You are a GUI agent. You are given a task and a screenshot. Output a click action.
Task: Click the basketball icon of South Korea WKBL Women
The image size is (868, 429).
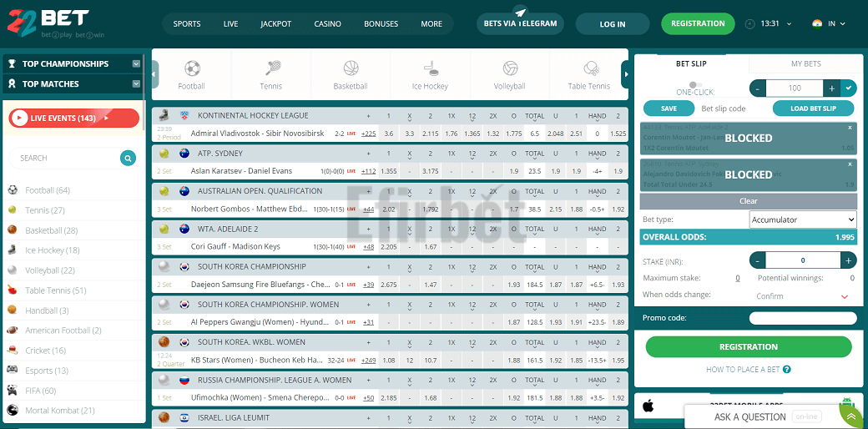coord(164,342)
